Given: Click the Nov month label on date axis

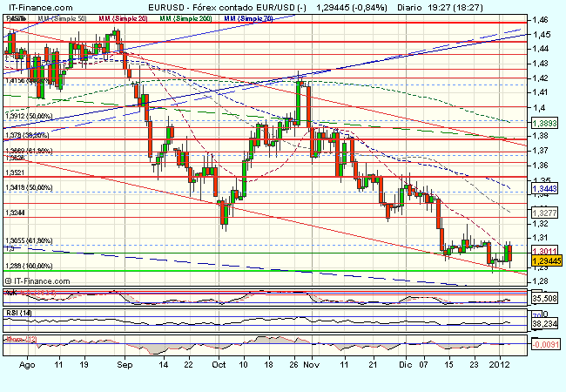Looking at the screenshot, I should point(312,365).
